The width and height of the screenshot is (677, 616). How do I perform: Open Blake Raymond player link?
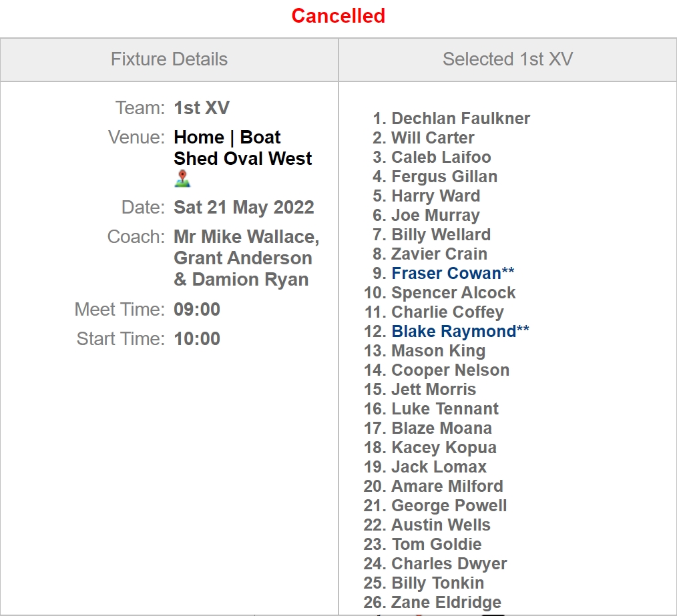[460, 332]
